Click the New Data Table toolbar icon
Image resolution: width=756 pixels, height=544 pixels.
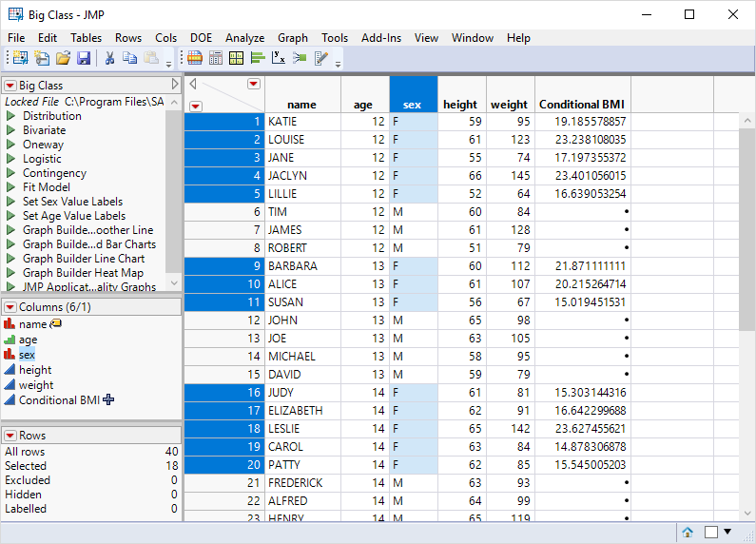20,59
